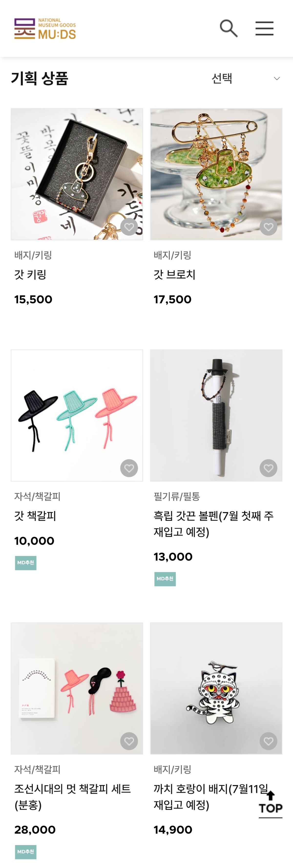Open the 갓 브로치 product title
This screenshot has width=293, height=868.
tap(175, 275)
